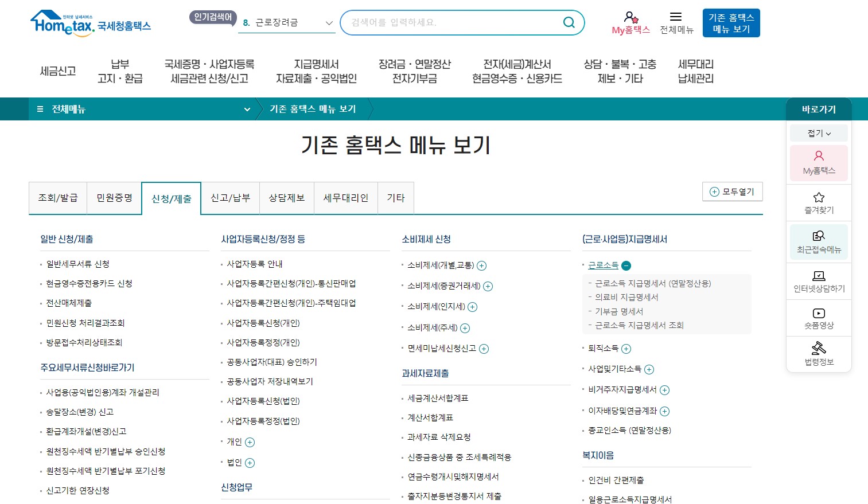Screen dimensions: 868x504
Task: Click the 모두열기 button
Action: (x=733, y=192)
